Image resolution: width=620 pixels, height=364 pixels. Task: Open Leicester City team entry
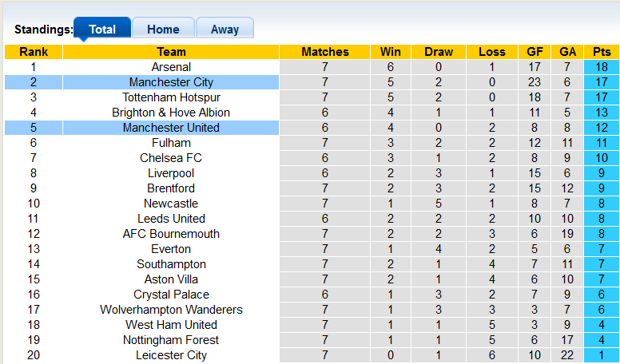point(171,355)
